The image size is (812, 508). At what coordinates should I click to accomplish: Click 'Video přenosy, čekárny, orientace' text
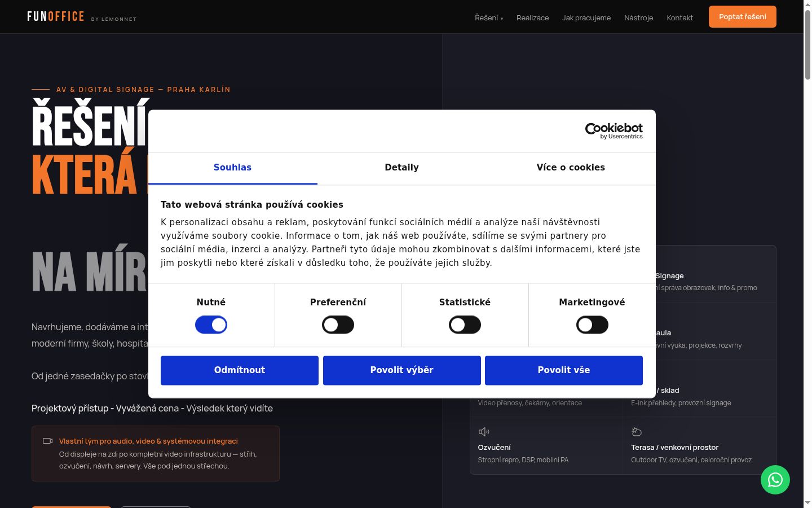point(530,403)
